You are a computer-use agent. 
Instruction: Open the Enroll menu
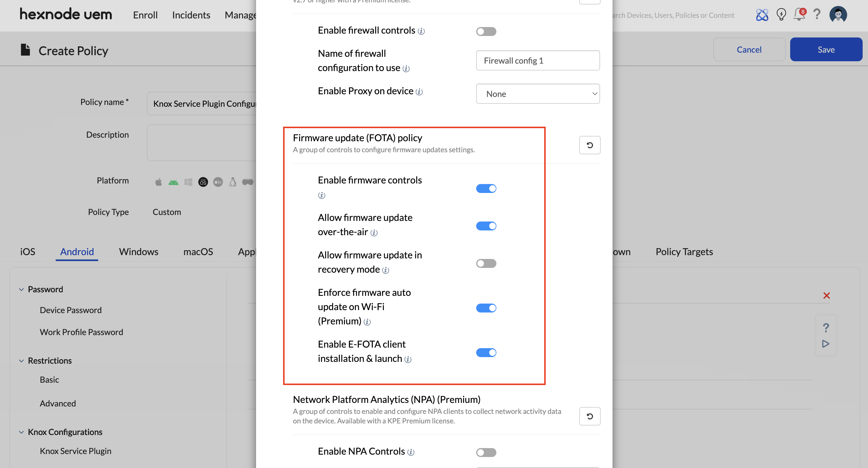(145, 15)
